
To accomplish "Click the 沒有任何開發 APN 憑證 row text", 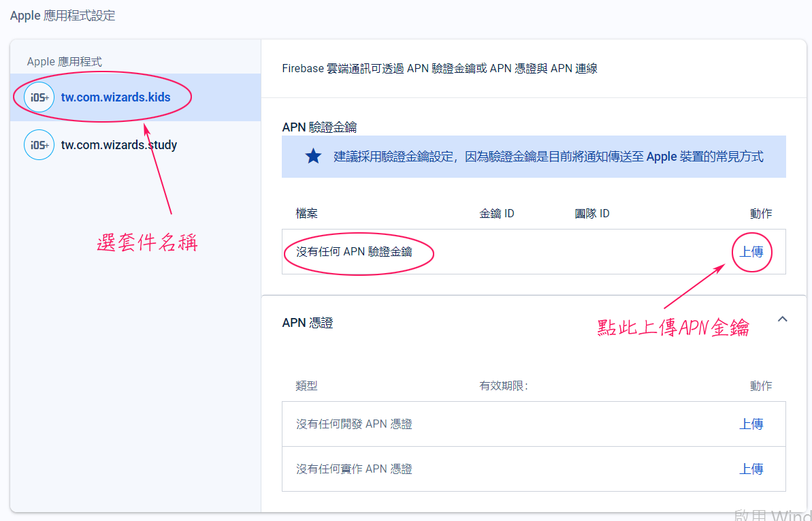I will (354, 424).
